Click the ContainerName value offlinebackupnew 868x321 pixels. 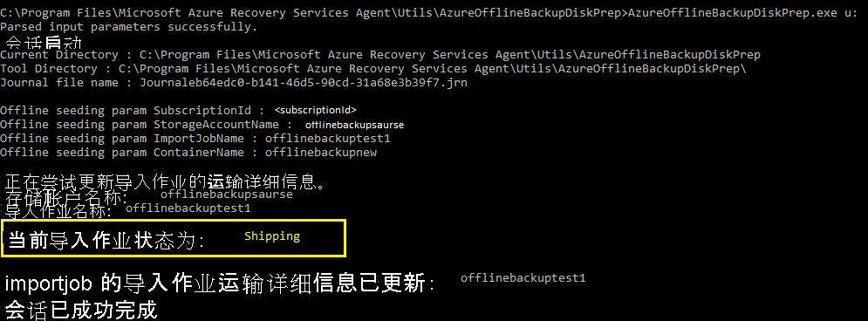[321, 152]
